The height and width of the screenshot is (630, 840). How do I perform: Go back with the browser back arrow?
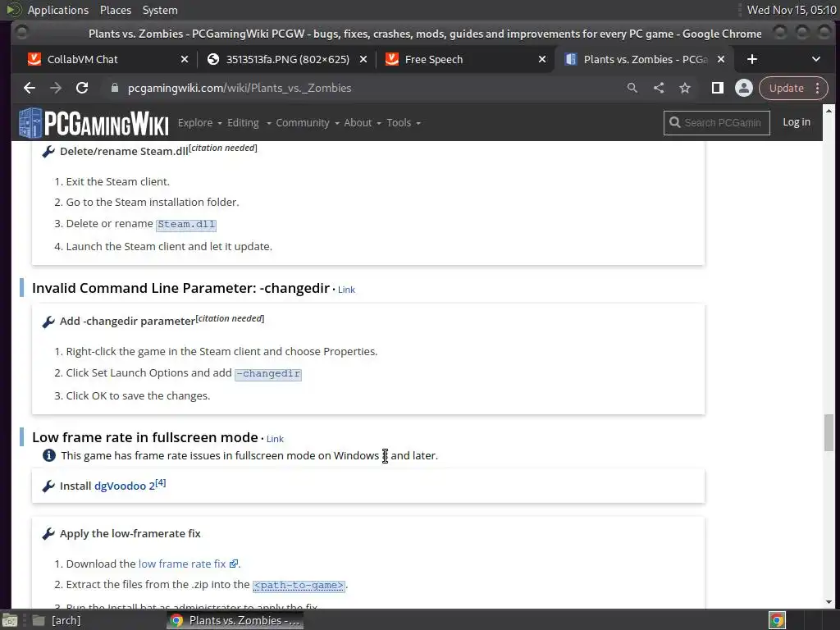click(x=30, y=88)
